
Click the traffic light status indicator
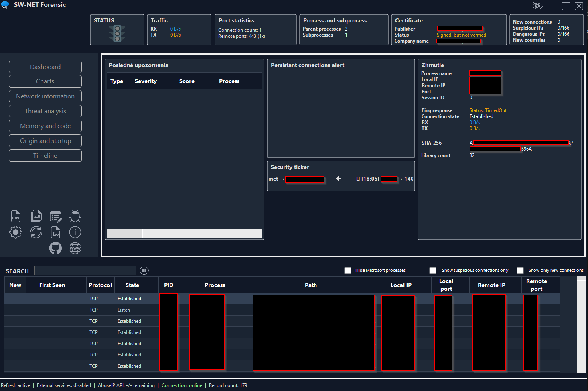coord(117,34)
